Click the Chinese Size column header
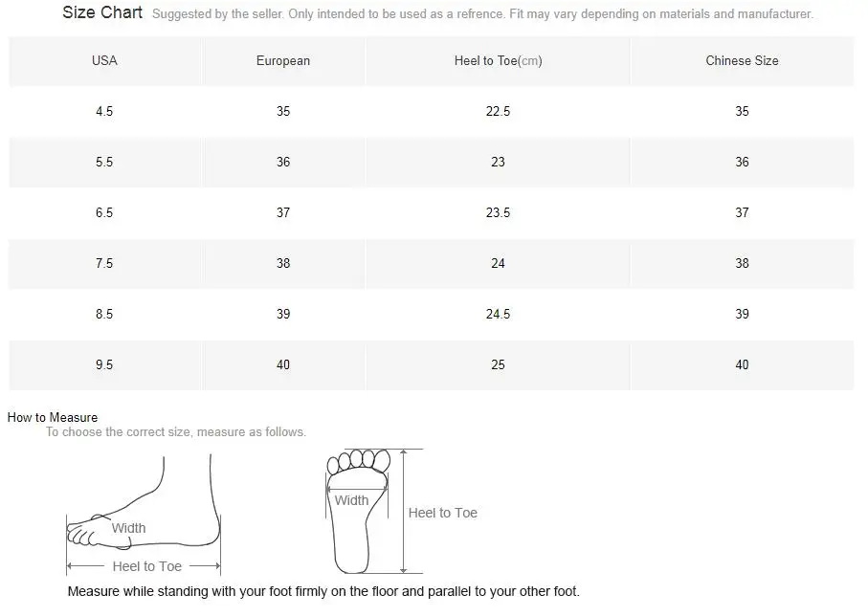The height and width of the screenshot is (616, 868). [742, 60]
